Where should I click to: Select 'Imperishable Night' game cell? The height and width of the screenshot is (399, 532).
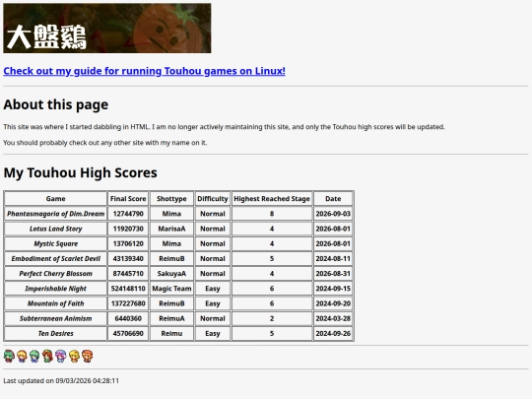pos(55,289)
